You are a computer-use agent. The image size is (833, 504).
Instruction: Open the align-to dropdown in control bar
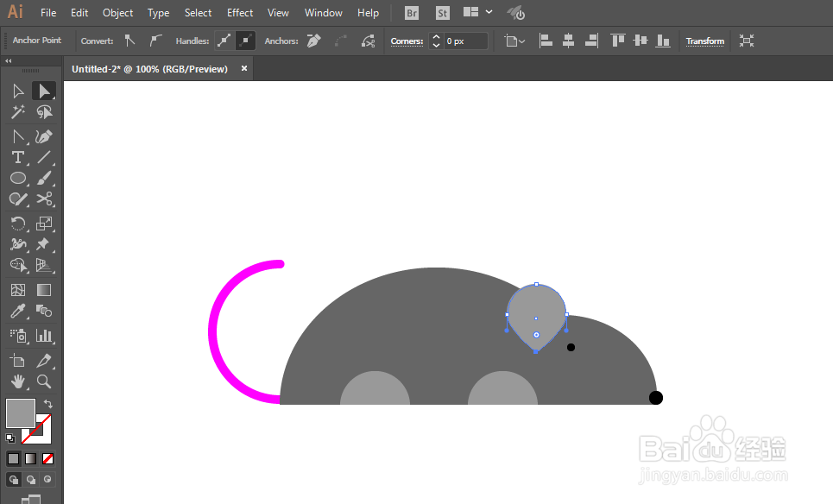point(514,41)
